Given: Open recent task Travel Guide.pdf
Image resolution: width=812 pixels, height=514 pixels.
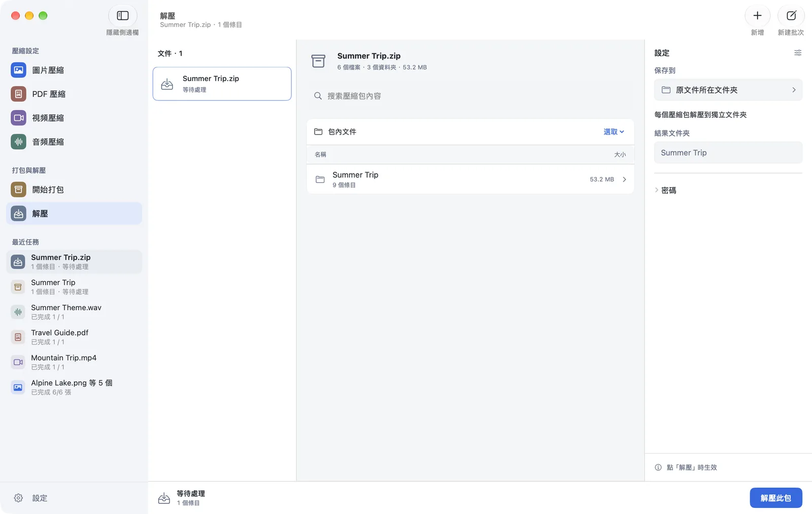Looking at the screenshot, I should [x=74, y=337].
